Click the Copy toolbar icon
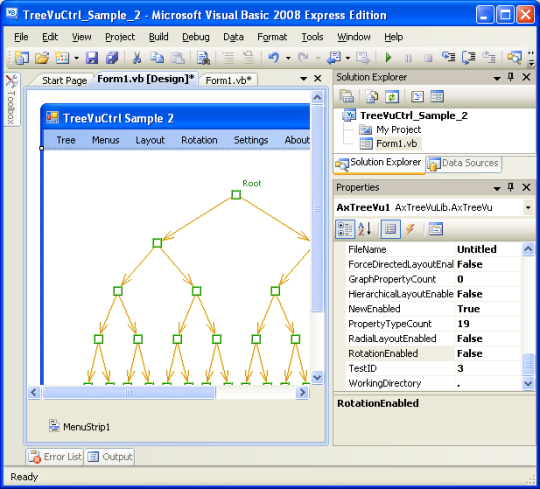The image size is (540, 489). tap(157, 58)
